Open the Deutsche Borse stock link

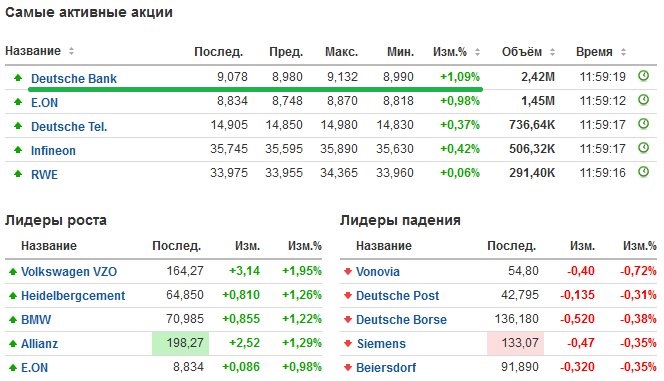(x=401, y=319)
